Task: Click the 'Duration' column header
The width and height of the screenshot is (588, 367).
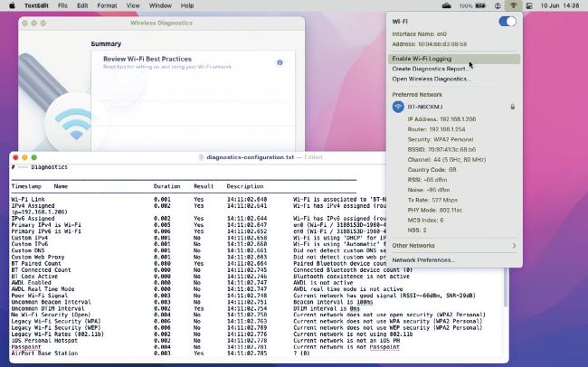Action: click(x=166, y=186)
